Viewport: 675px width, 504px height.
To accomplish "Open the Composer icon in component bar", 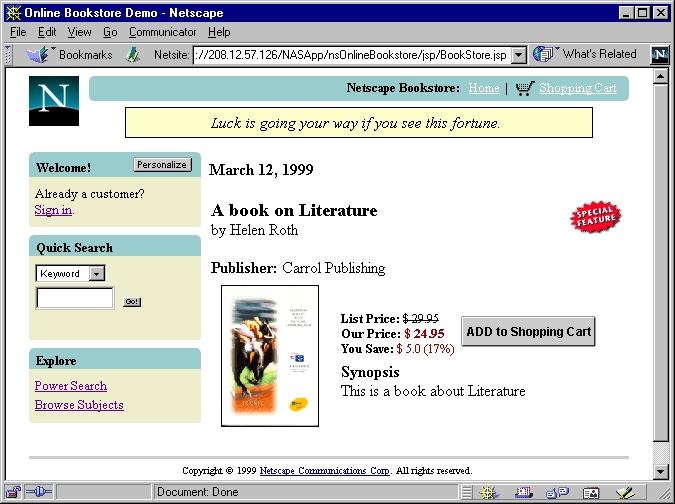I will [625, 492].
